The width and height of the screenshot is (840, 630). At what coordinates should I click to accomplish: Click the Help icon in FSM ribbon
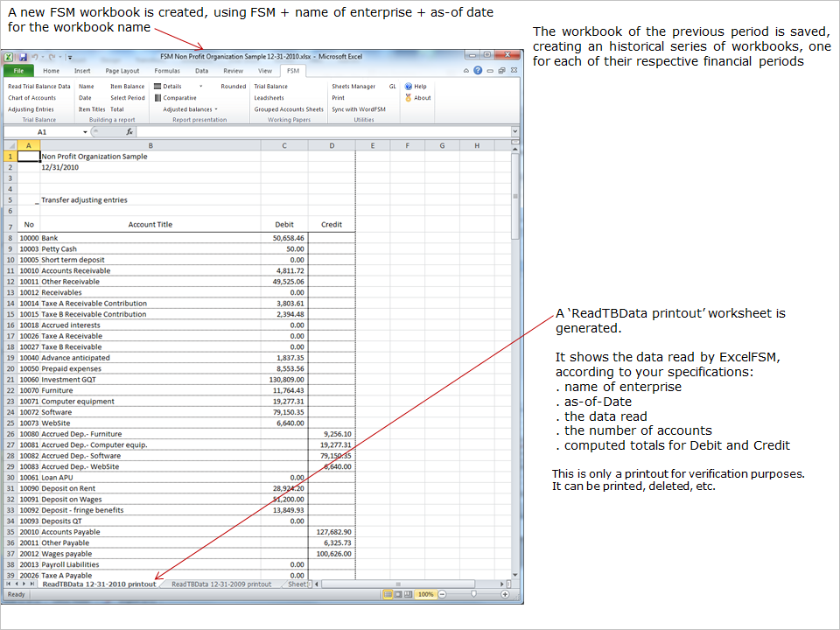pyautogui.click(x=409, y=87)
